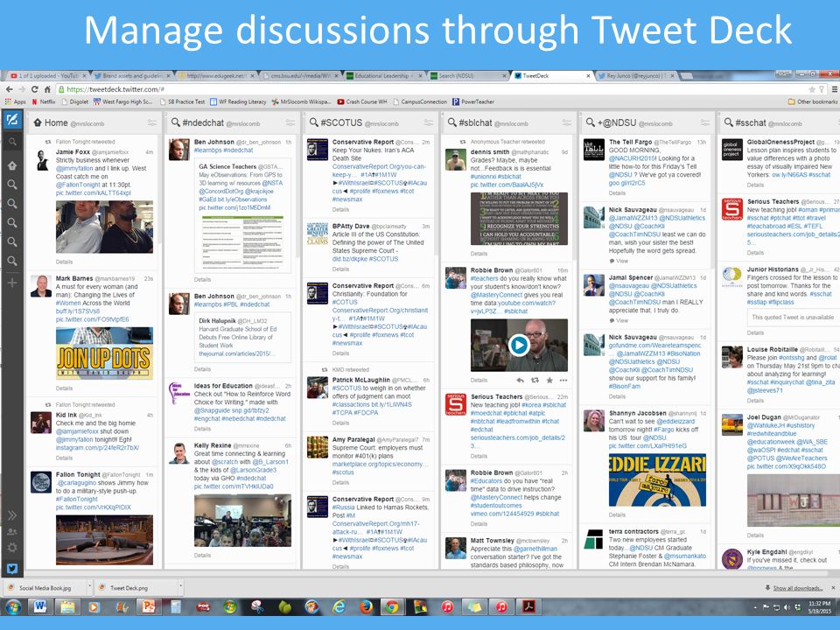Add a new column with plus icon
This screenshot has height=630, width=840.
11,283
